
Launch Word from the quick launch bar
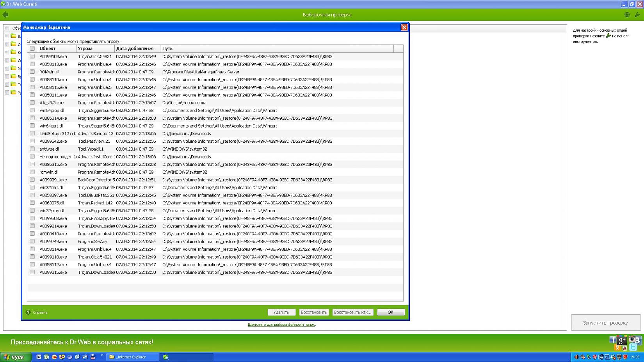(39, 357)
